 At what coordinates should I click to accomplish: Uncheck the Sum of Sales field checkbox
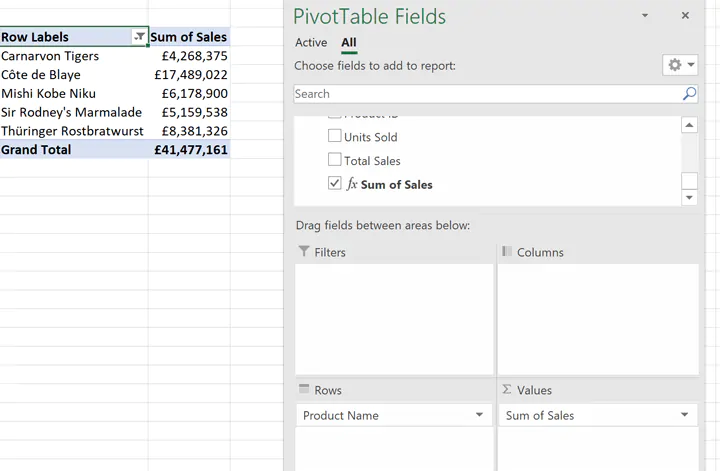pyautogui.click(x=335, y=183)
